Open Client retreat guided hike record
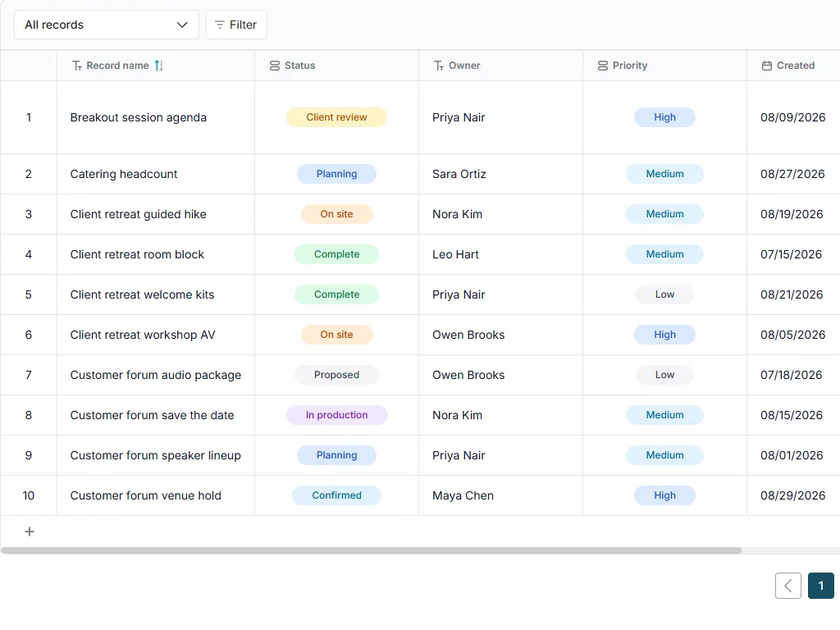Screen dimensions: 840x630 (138, 214)
